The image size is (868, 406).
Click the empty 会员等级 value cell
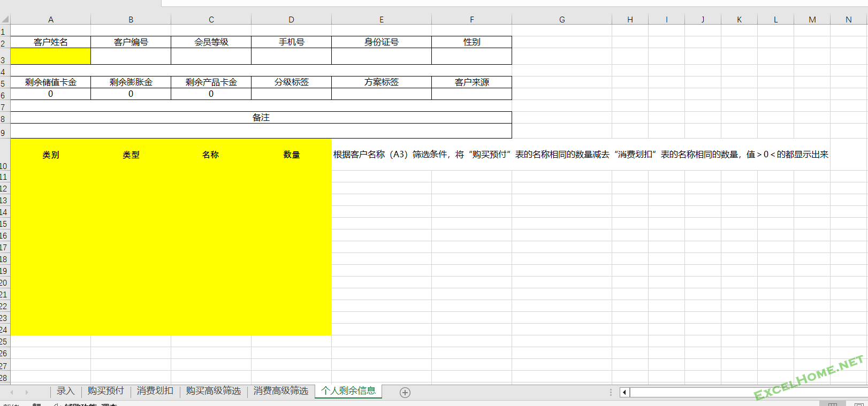click(x=211, y=56)
